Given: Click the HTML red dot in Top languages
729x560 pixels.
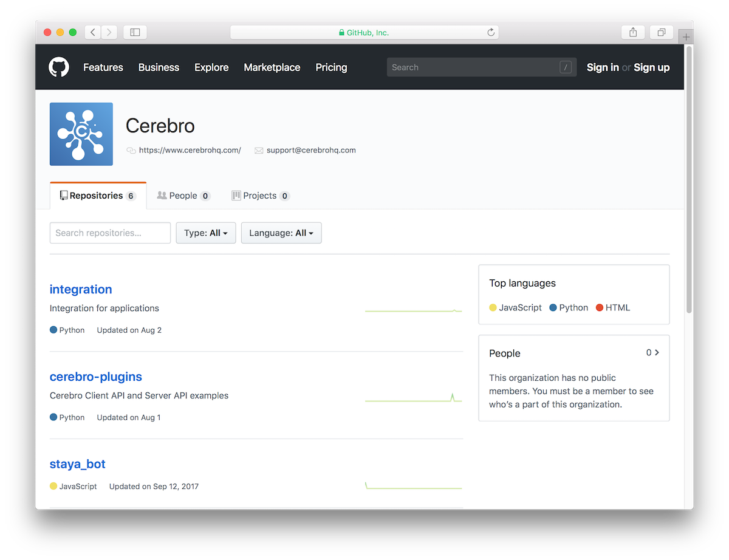Looking at the screenshot, I should (x=600, y=307).
